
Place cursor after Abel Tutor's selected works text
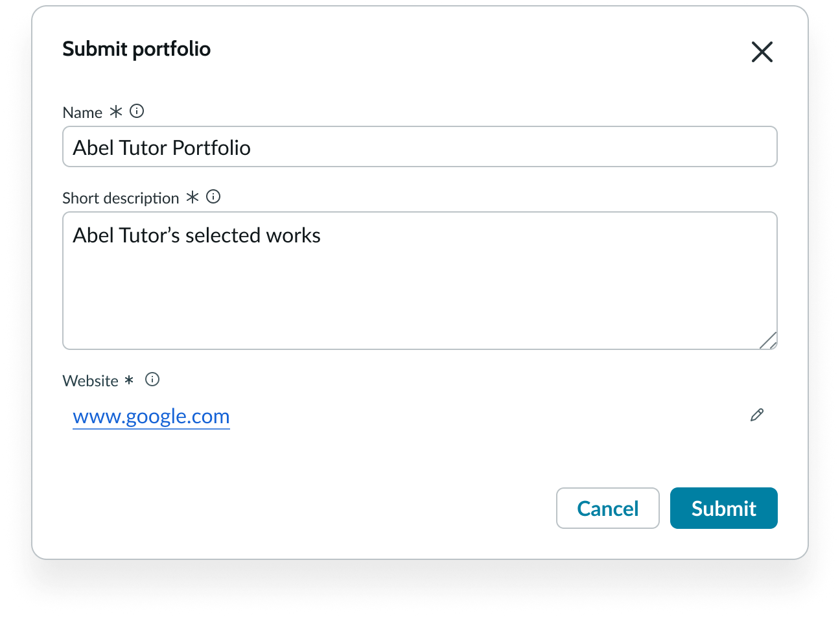click(x=321, y=235)
